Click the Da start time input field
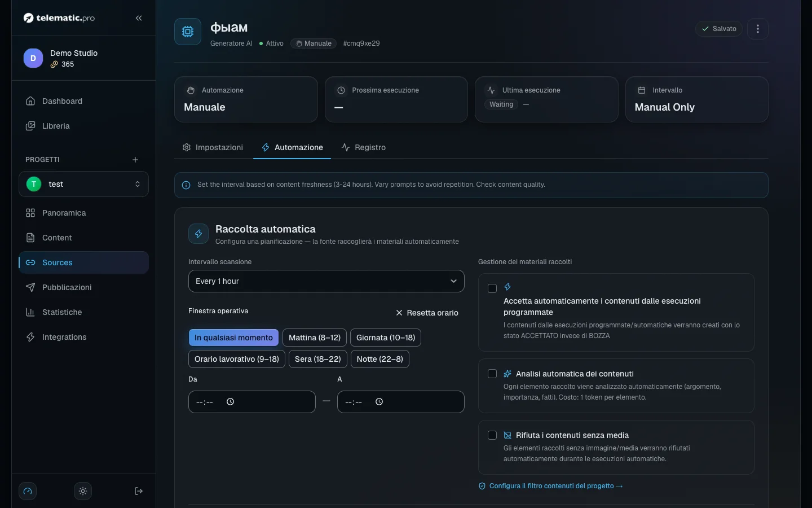 [x=252, y=402]
